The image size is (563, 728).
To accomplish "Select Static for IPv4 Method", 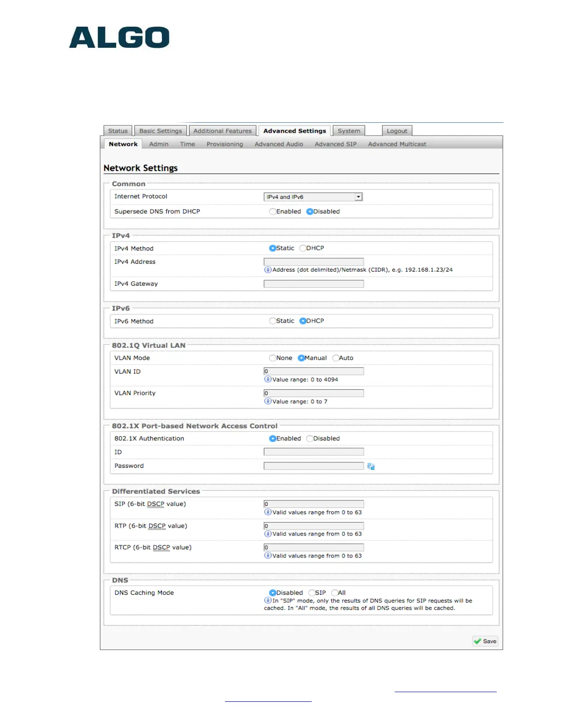I will coord(272,248).
